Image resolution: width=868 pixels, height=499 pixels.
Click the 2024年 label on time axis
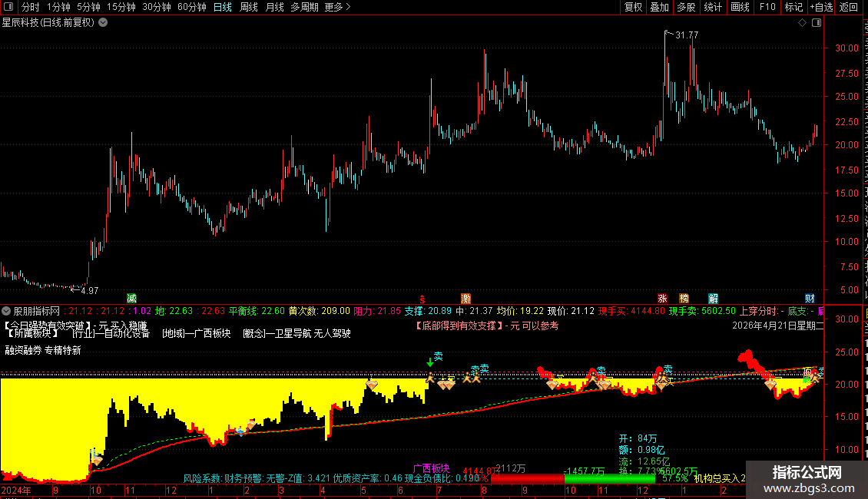coord(16,490)
